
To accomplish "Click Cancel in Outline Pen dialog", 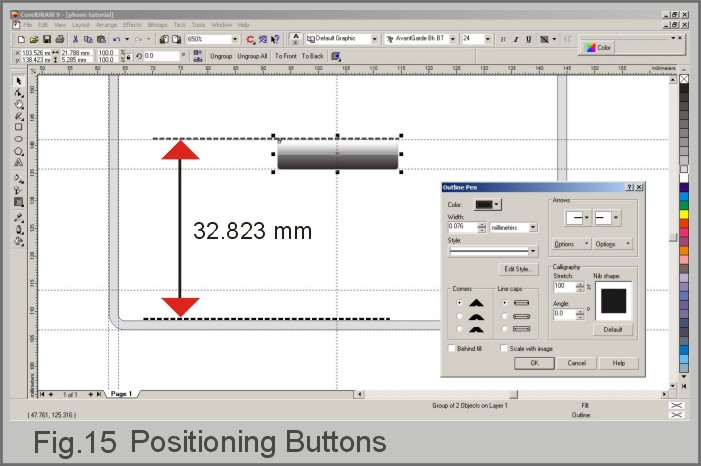I will click(x=577, y=363).
